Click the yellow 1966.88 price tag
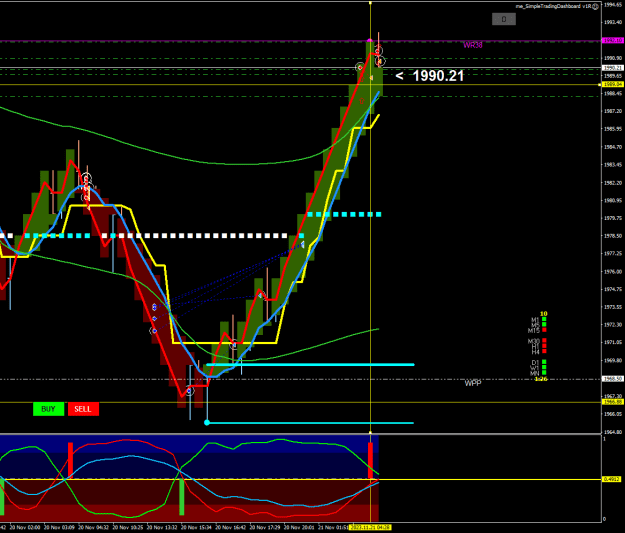 (613, 402)
